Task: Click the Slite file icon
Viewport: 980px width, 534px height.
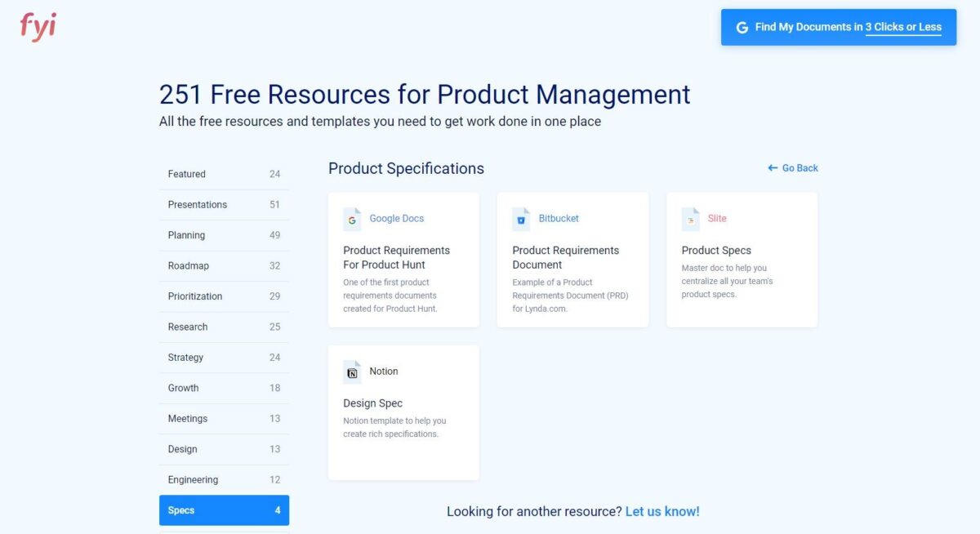Action: point(691,219)
